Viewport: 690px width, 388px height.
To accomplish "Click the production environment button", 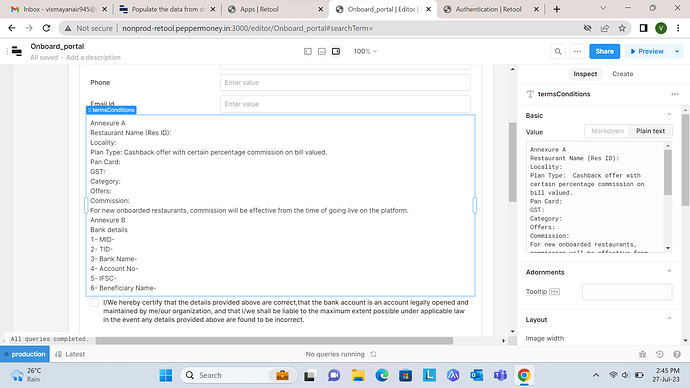I will pyautogui.click(x=25, y=354).
